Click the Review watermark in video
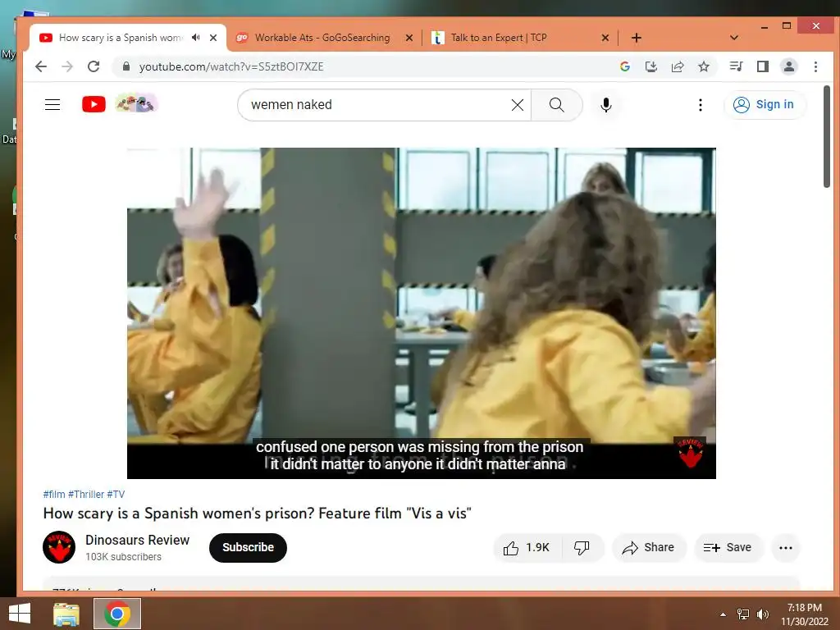This screenshot has height=630, width=840. 690,453
